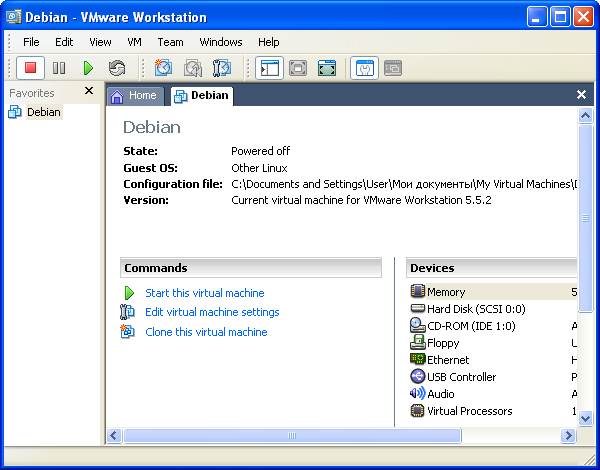Click the configuration file path text
600x470 pixels.
click(x=404, y=184)
